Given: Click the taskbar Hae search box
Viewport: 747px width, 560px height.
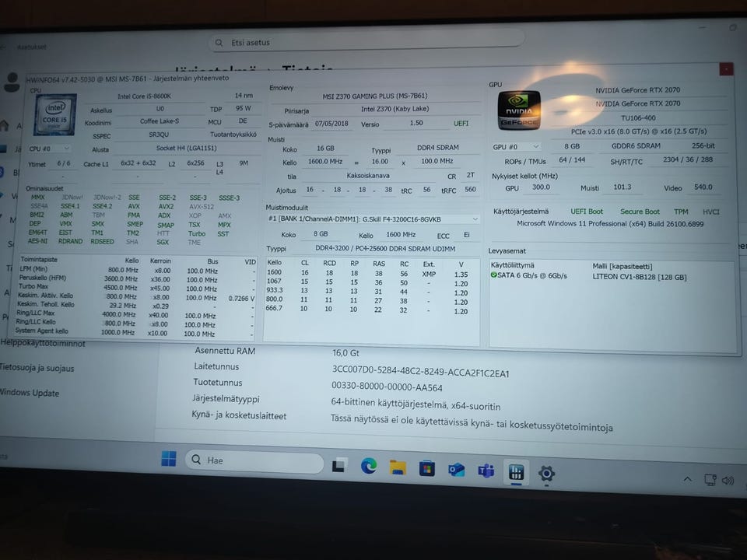Looking at the screenshot, I should point(254,460).
